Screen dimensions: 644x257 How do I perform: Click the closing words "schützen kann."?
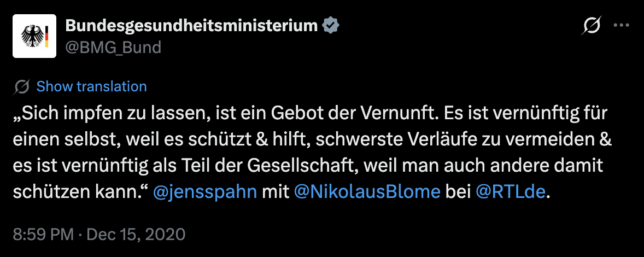[x=80, y=192]
